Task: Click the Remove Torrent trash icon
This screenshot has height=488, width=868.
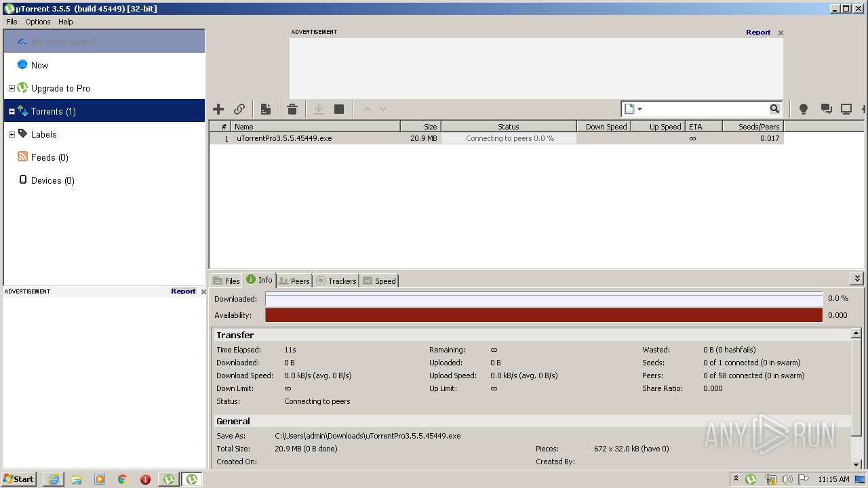Action: pyautogui.click(x=292, y=109)
